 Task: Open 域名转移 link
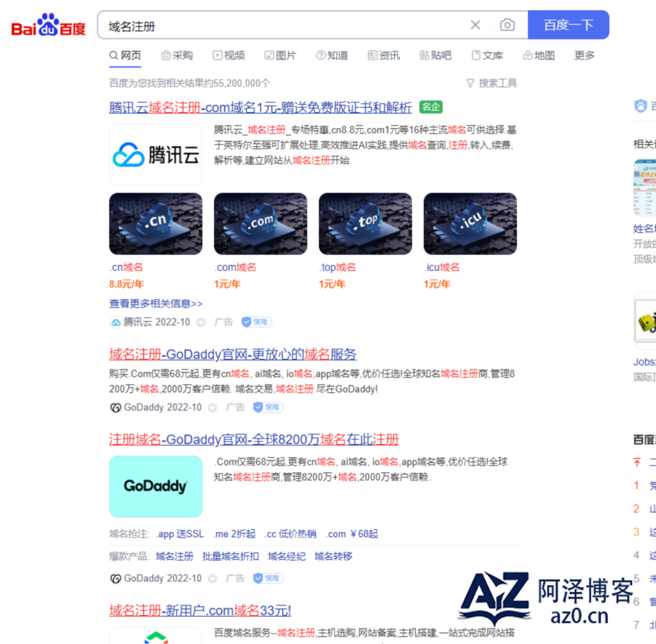(x=333, y=556)
